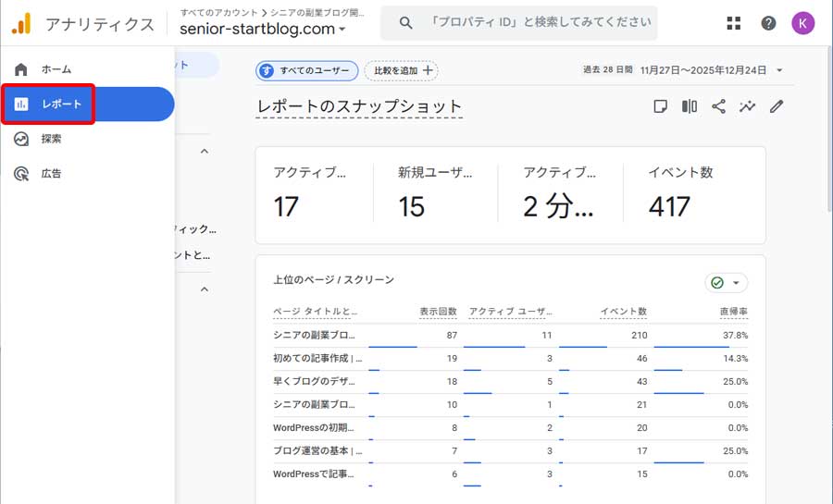
Task: Click the イベント数 table column header
Action: (623, 312)
